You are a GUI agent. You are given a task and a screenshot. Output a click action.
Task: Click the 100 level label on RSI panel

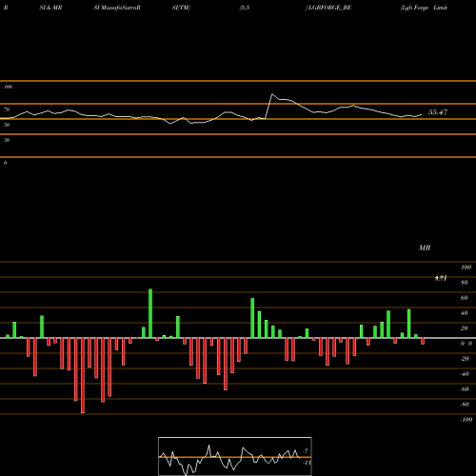pyautogui.click(x=8, y=87)
